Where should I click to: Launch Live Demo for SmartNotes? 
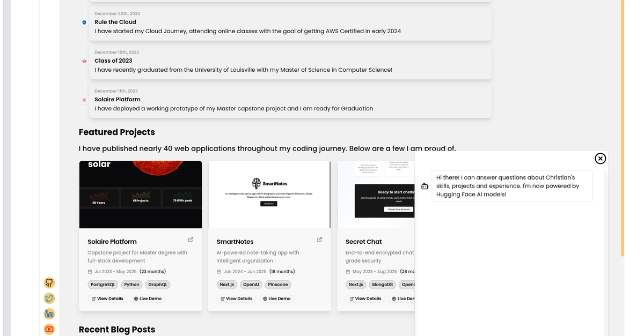(276, 298)
